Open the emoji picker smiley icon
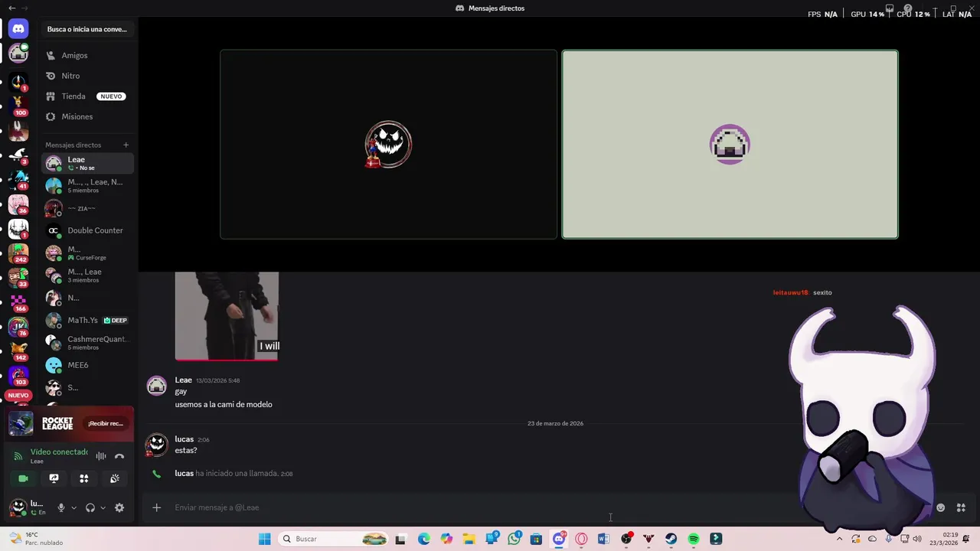Image resolution: width=980 pixels, height=551 pixels. coord(940,507)
